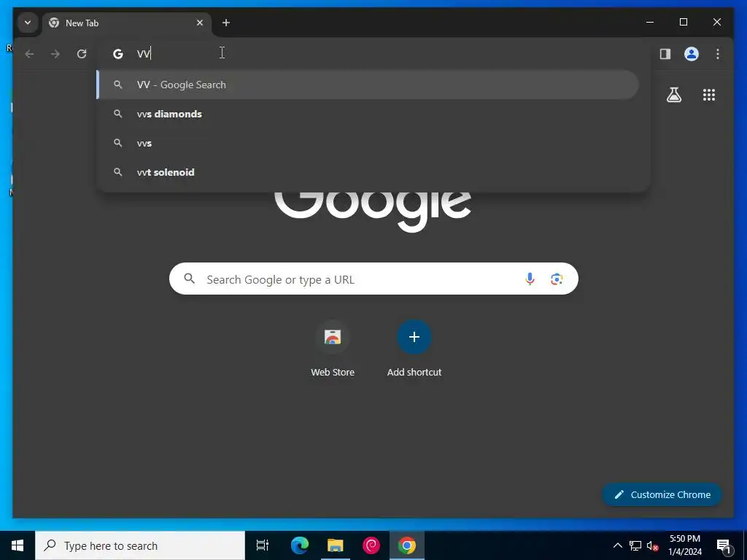Open the Chrome profile avatar menu

[692, 54]
